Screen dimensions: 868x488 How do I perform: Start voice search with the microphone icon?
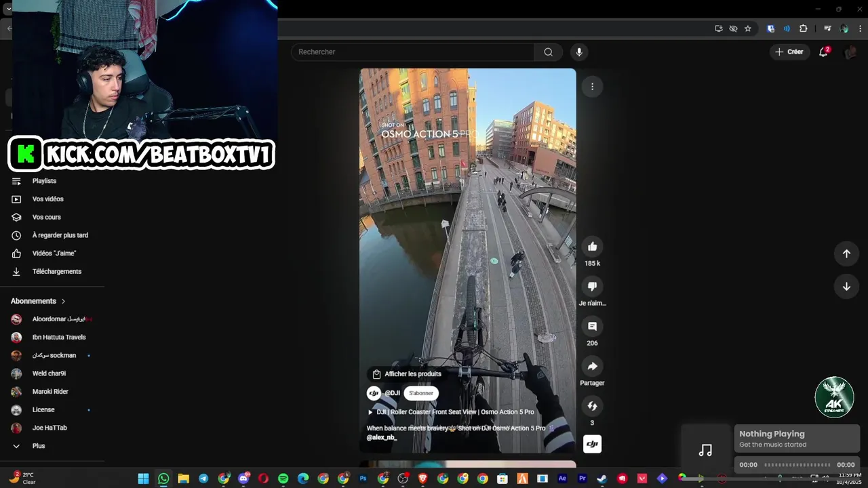pyautogui.click(x=578, y=52)
